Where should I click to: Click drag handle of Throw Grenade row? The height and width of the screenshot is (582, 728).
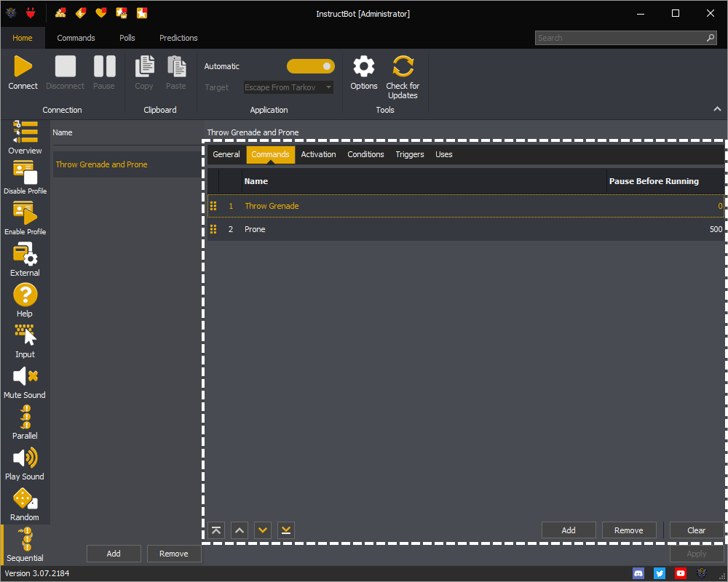point(213,206)
